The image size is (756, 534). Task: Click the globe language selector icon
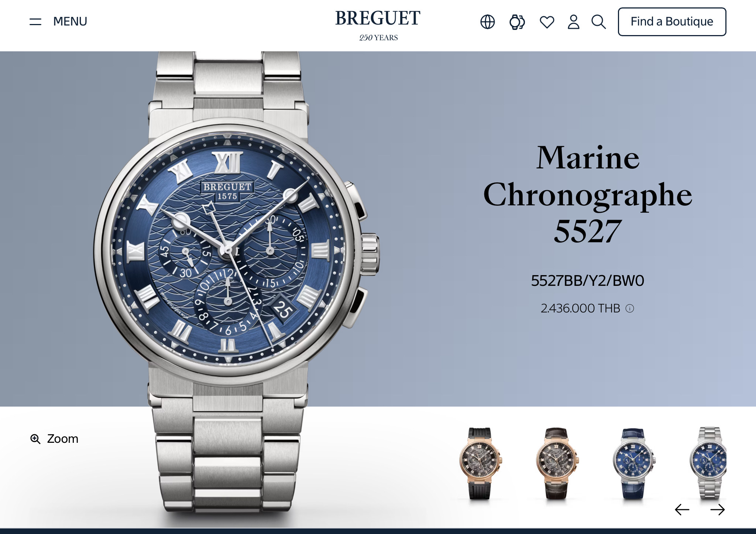click(x=488, y=22)
